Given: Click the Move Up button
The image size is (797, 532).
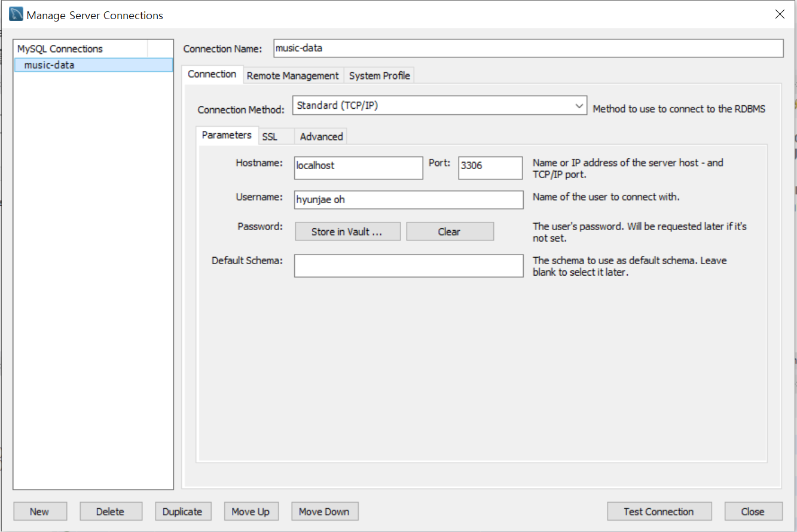Looking at the screenshot, I should tap(251, 512).
